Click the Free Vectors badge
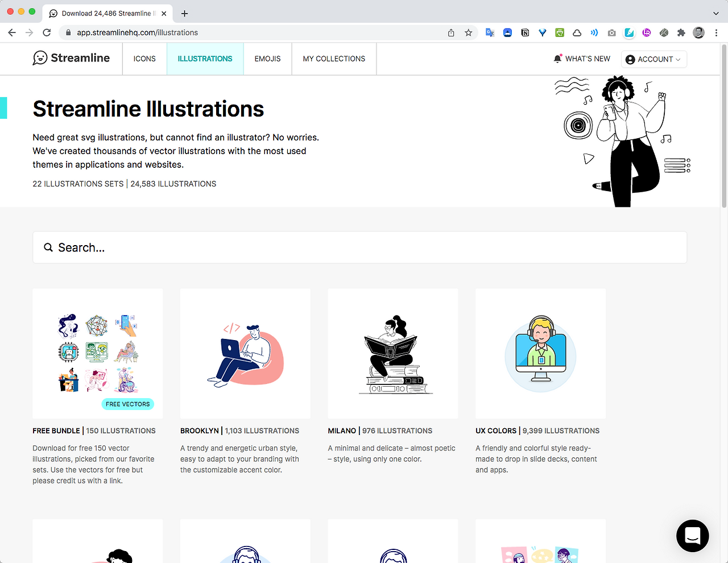The height and width of the screenshot is (563, 728). coord(128,404)
